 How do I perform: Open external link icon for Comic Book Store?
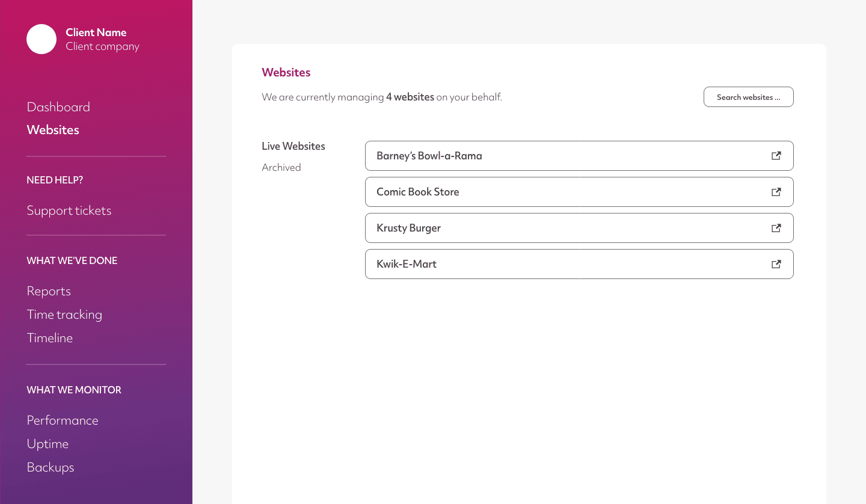point(776,192)
